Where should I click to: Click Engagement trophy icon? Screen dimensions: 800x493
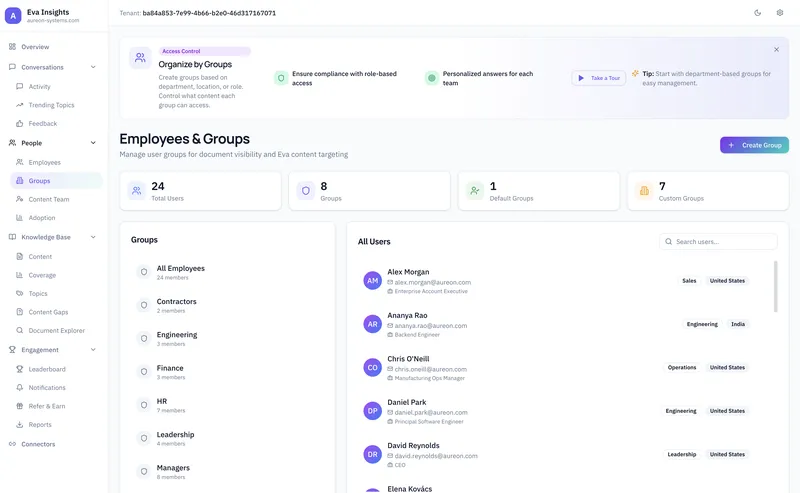(12, 350)
